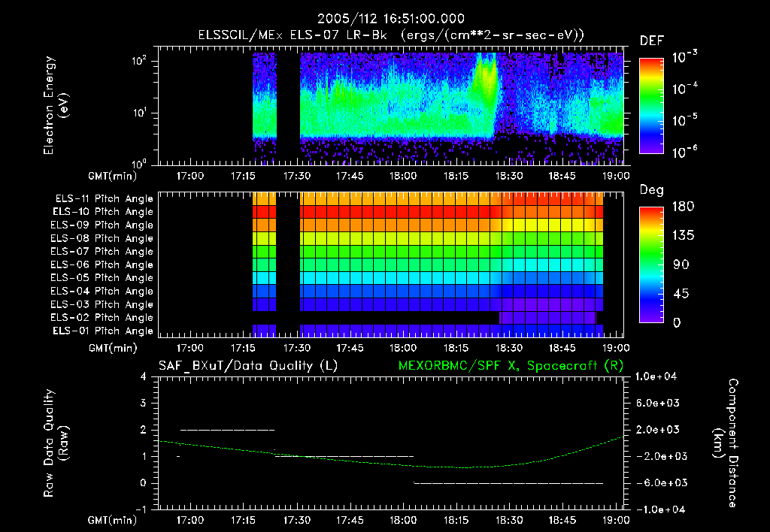The image size is (770, 532).
Task: Click the 135 value on Deg scale
Action: (683, 235)
